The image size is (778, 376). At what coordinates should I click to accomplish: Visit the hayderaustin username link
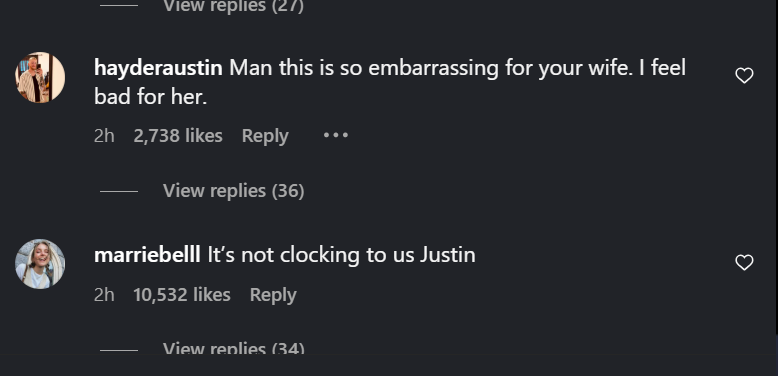[158, 68]
